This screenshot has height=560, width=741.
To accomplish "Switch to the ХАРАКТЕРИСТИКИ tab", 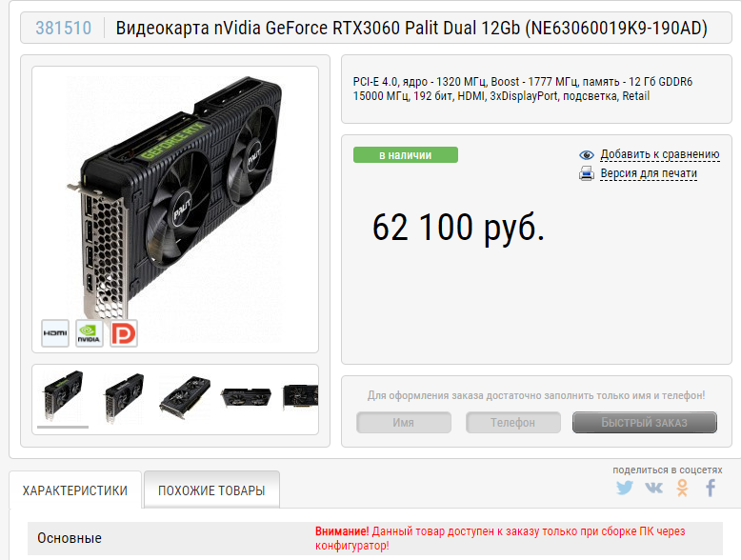I will (x=75, y=490).
